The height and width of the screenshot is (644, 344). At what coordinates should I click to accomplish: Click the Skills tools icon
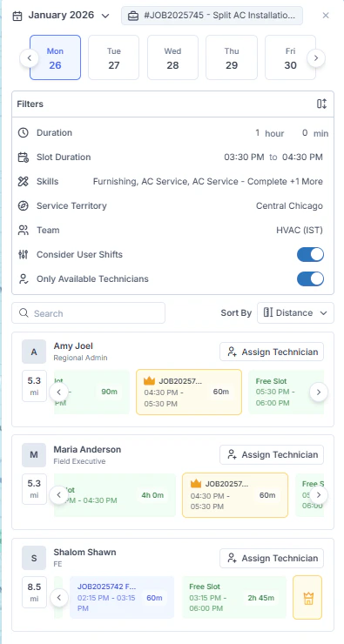click(23, 182)
